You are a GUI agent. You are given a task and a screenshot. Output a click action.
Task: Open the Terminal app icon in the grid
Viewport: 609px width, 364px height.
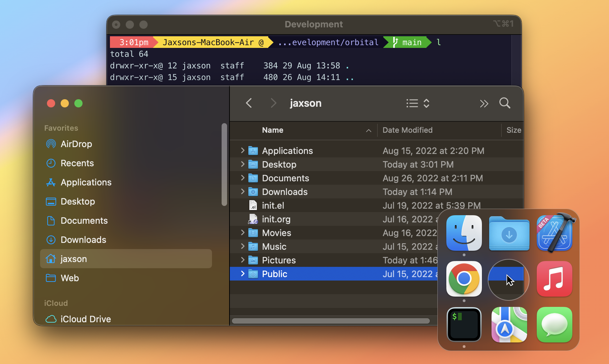coord(464,325)
